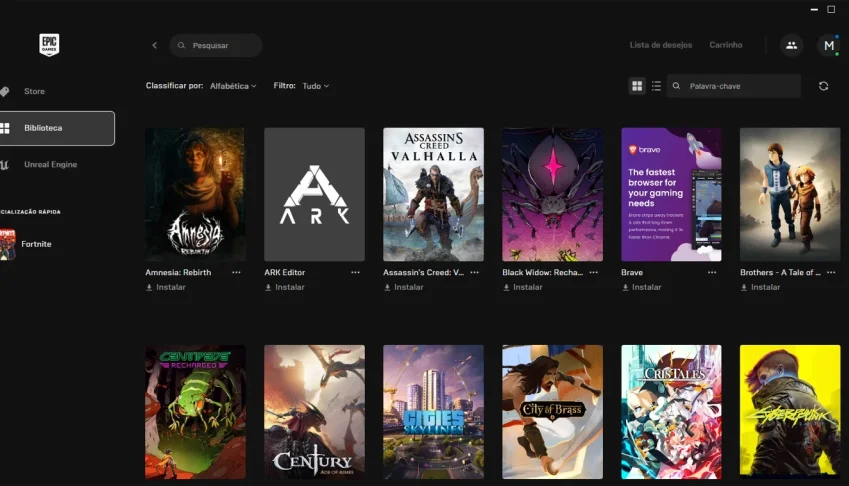The image size is (849, 486).
Task: Click the Fortnite quick launch thumbnail
Action: tap(8, 244)
